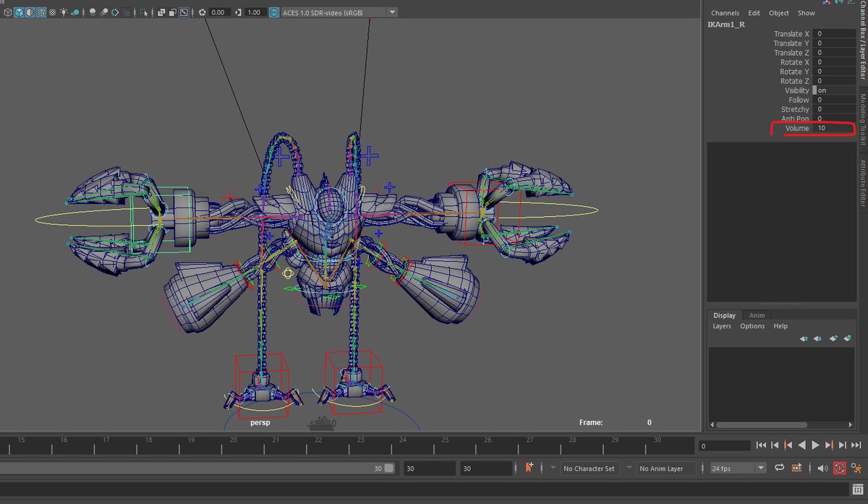Create a new empty display layer

[x=833, y=338]
